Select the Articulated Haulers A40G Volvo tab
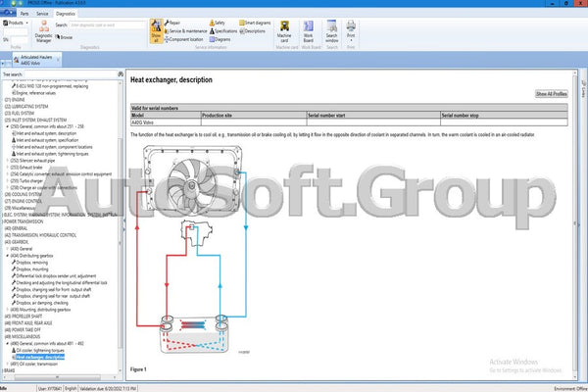This screenshot has width=588, height=392. [x=35, y=60]
